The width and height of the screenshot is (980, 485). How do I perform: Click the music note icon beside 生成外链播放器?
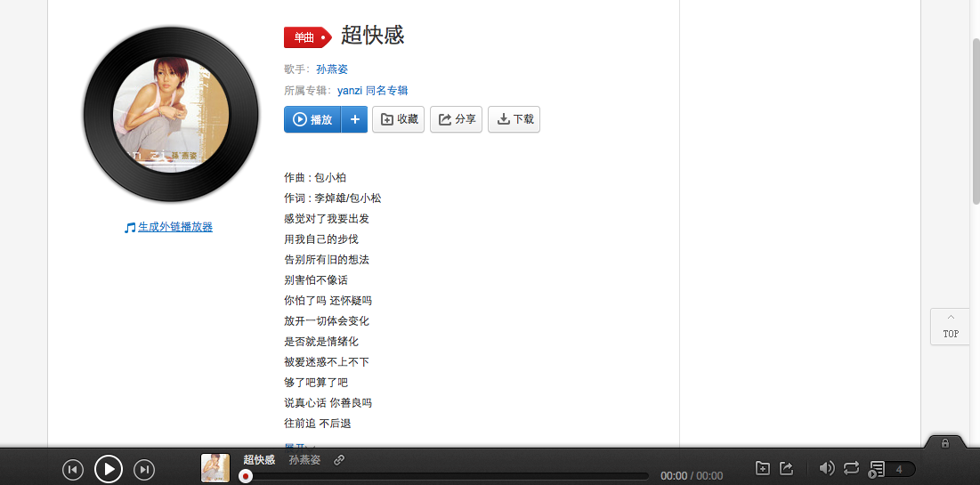pos(130,228)
